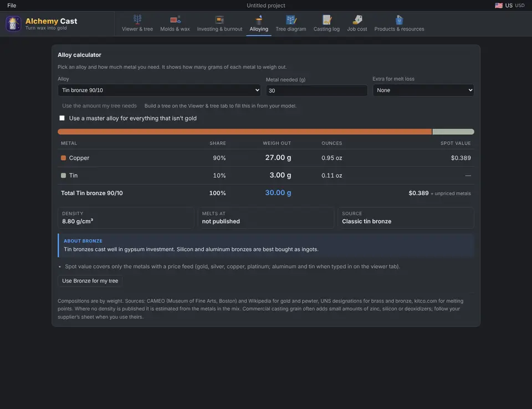This screenshot has width=532, height=409.
Task: Click the 8.80 g/cm³ density value
Action: [78, 221]
